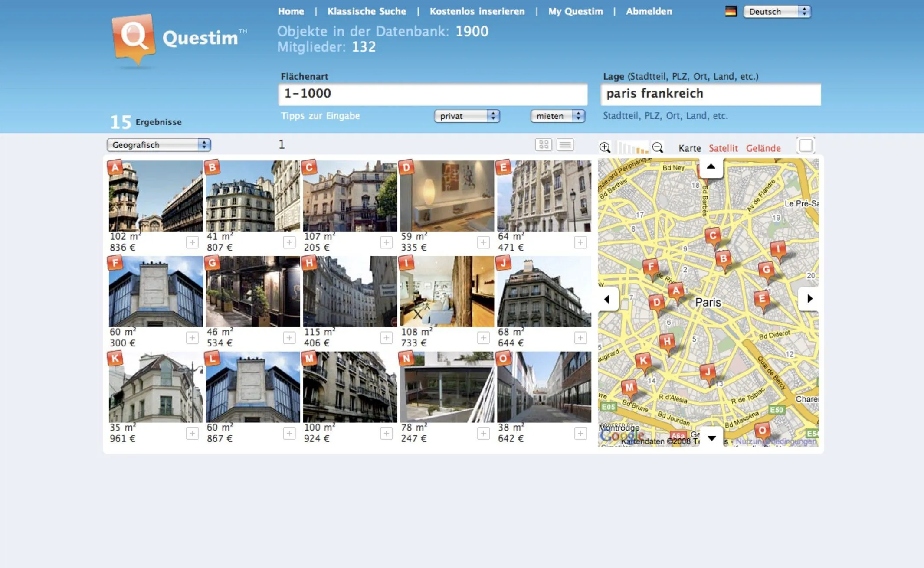Pan the map downward
Screen dimensions: 924x568
coord(711,437)
